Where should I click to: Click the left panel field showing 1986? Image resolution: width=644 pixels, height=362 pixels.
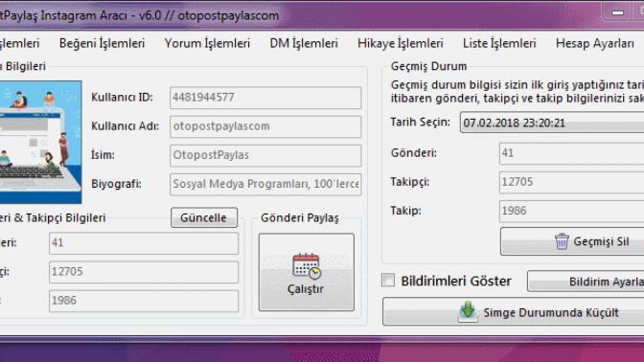click(x=144, y=301)
